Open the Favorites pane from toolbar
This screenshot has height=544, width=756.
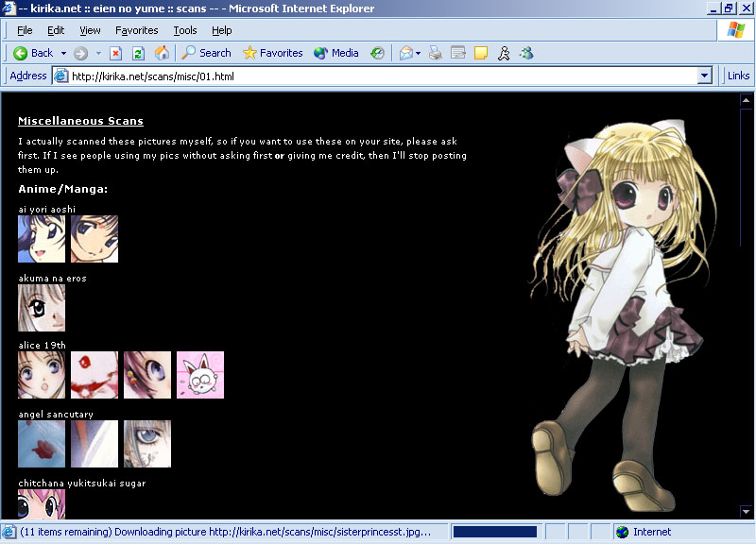click(272, 53)
